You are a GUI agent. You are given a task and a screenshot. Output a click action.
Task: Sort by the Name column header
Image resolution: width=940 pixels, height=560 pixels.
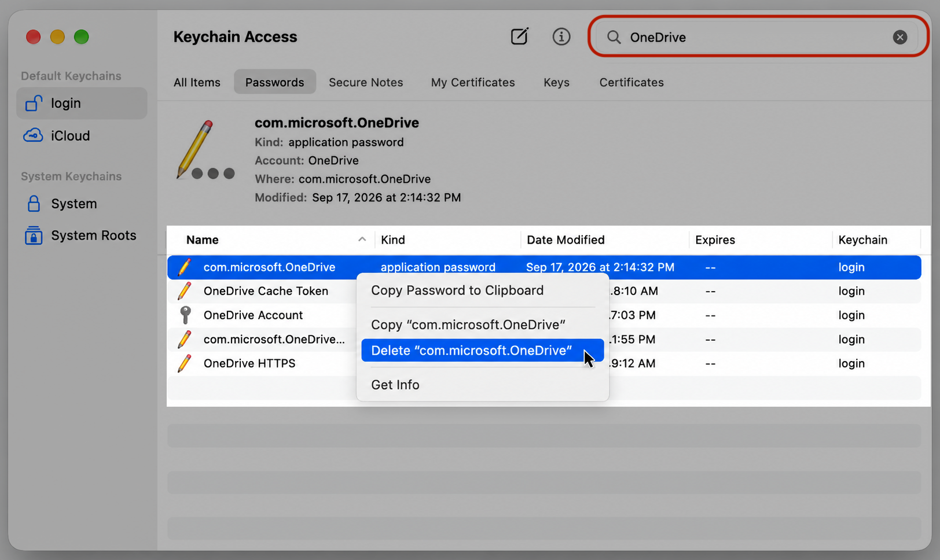coord(202,240)
